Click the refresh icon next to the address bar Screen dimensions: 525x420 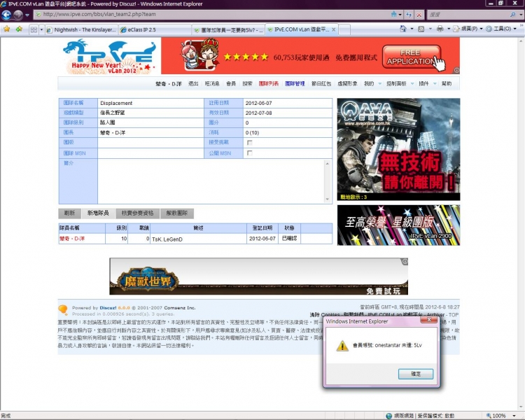coord(409,15)
